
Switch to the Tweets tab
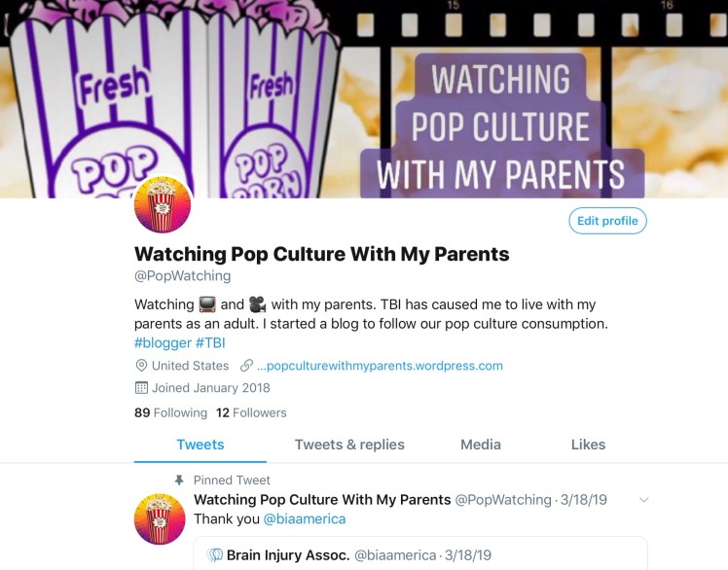(x=200, y=445)
